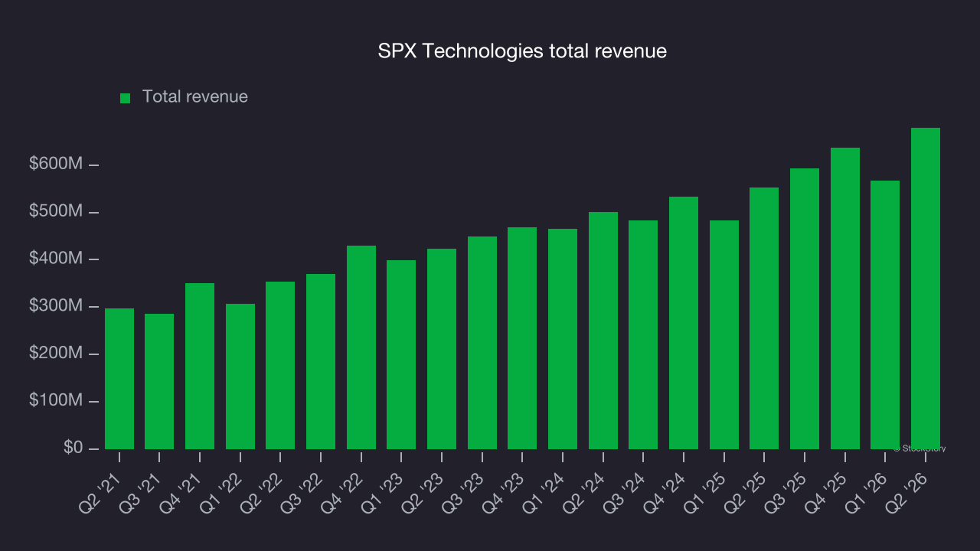The image size is (980, 551).
Task: Select the Q2 '21 revenue bar
Action: (119, 379)
